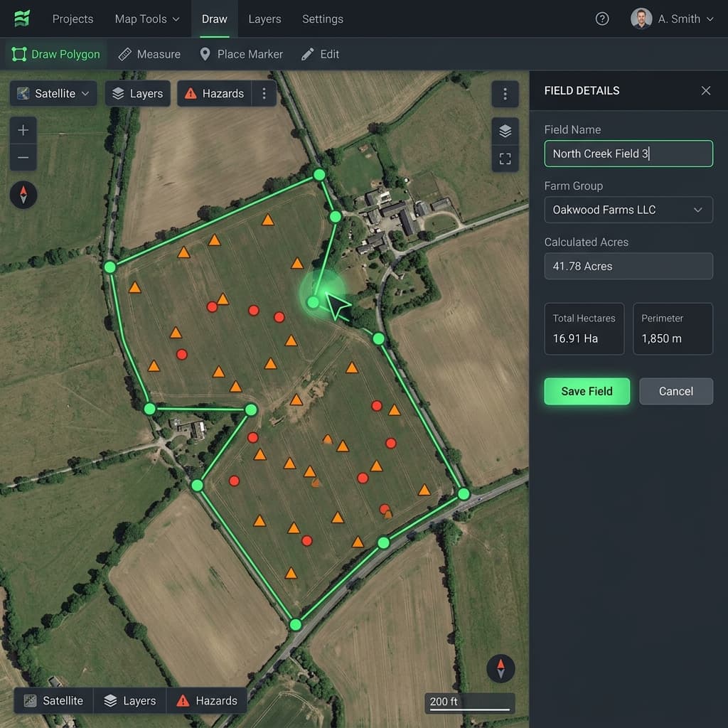The width and height of the screenshot is (728, 728).
Task: Open the Help question mark icon
Action: [602, 19]
